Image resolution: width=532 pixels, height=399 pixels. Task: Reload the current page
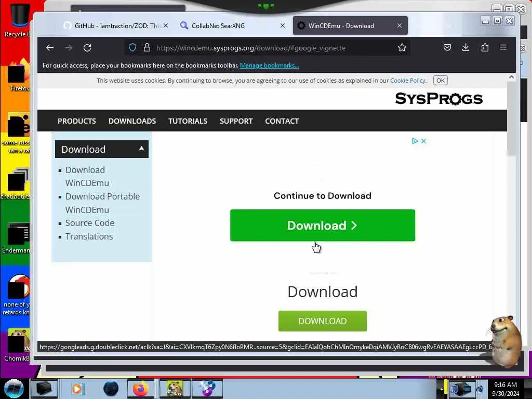pyautogui.click(x=87, y=48)
